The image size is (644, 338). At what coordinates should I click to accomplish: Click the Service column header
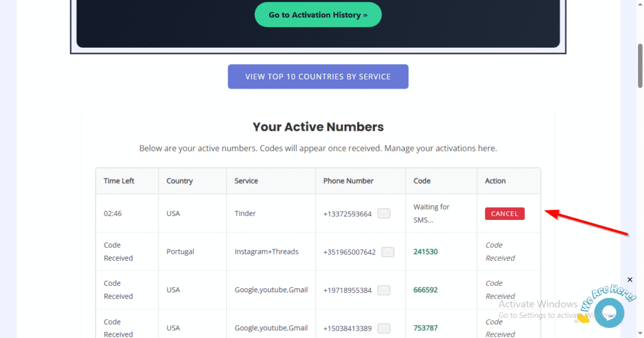(246, 181)
